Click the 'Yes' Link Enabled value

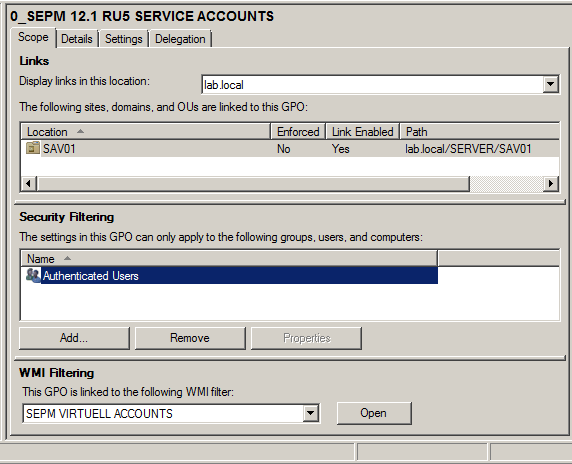pyautogui.click(x=341, y=149)
